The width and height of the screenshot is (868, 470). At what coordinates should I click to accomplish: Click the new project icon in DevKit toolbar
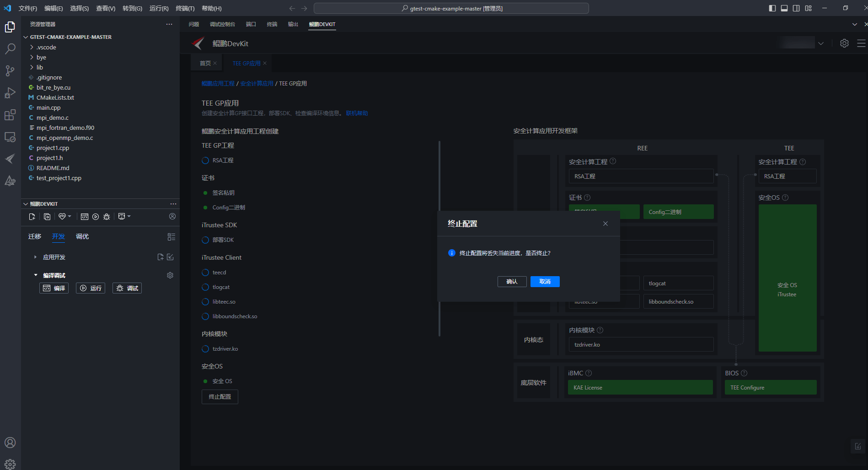coord(32,217)
